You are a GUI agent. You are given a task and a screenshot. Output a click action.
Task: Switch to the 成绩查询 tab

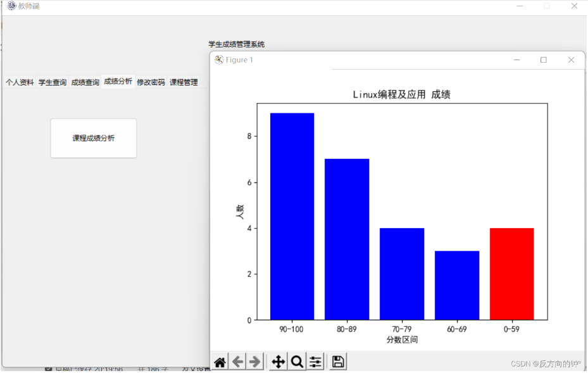point(85,82)
